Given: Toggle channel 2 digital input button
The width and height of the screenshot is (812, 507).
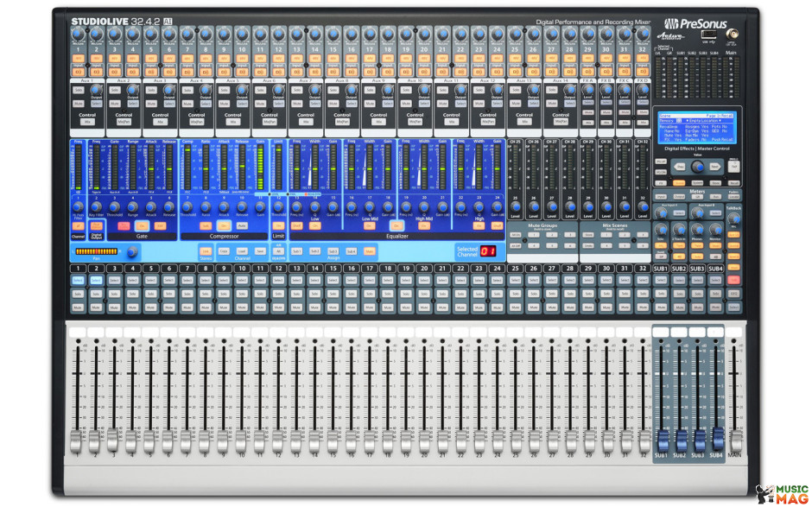Looking at the screenshot, I should pyautogui.click(x=97, y=72).
